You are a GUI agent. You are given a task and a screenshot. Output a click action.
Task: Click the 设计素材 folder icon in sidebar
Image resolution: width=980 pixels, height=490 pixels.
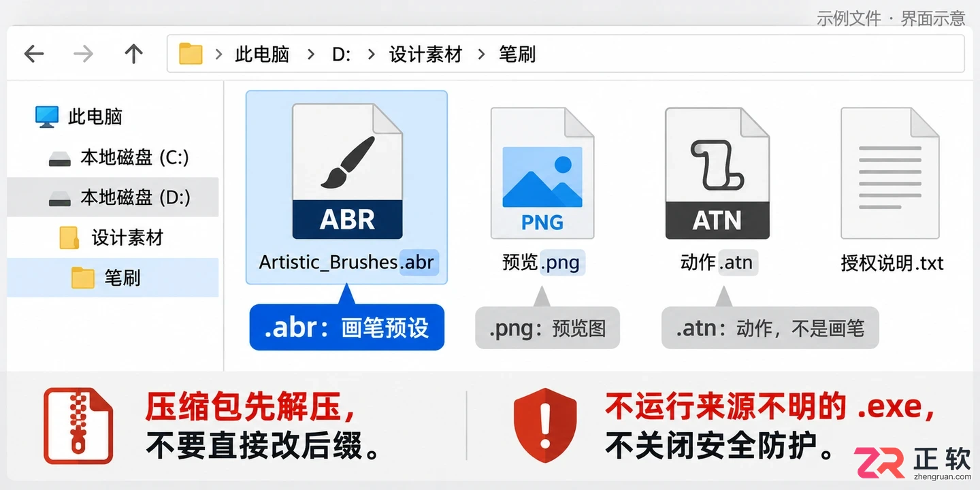click(69, 238)
